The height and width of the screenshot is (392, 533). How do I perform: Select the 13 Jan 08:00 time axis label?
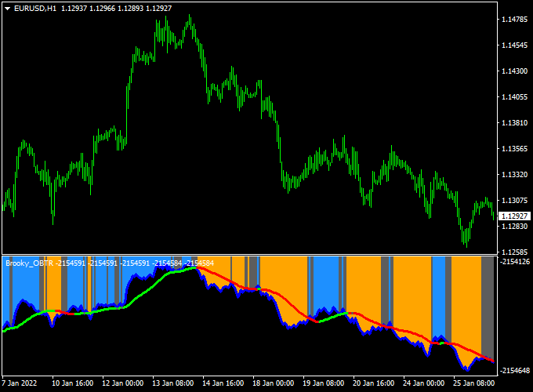coord(173,383)
